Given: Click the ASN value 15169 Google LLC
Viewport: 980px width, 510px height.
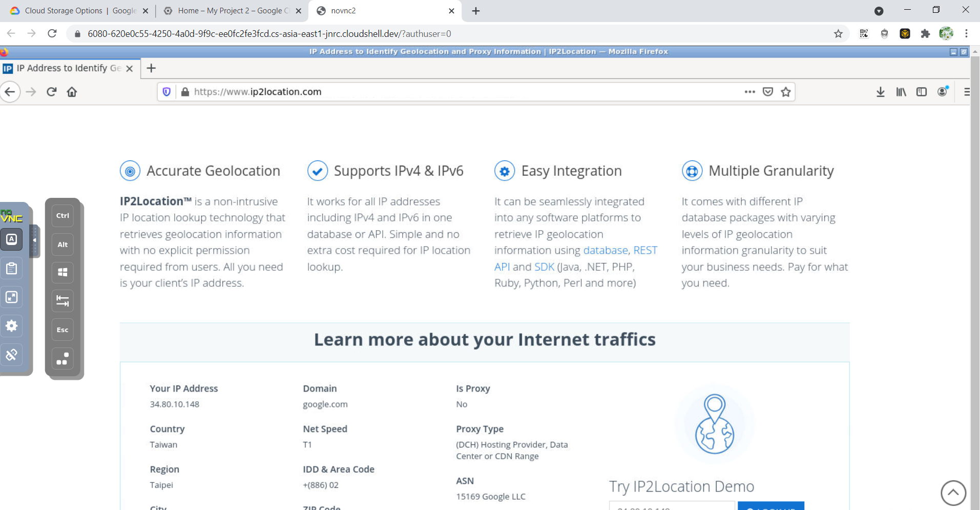Looking at the screenshot, I should [491, 497].
